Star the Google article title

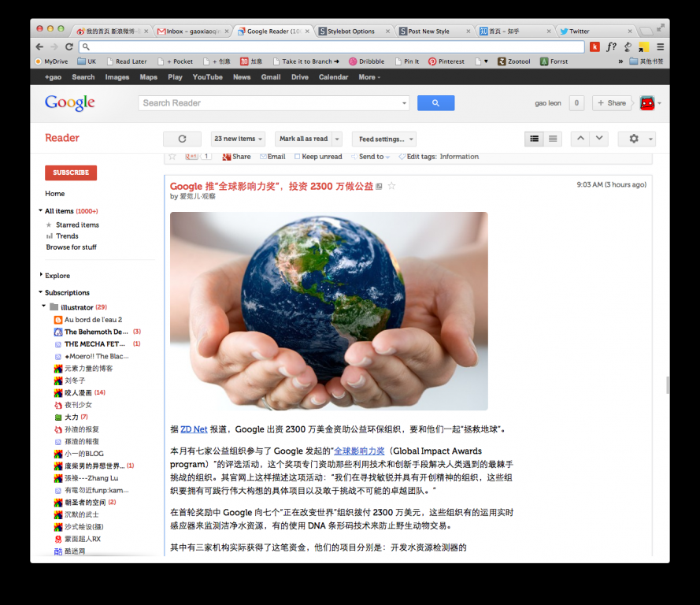[x=391, y=186]
